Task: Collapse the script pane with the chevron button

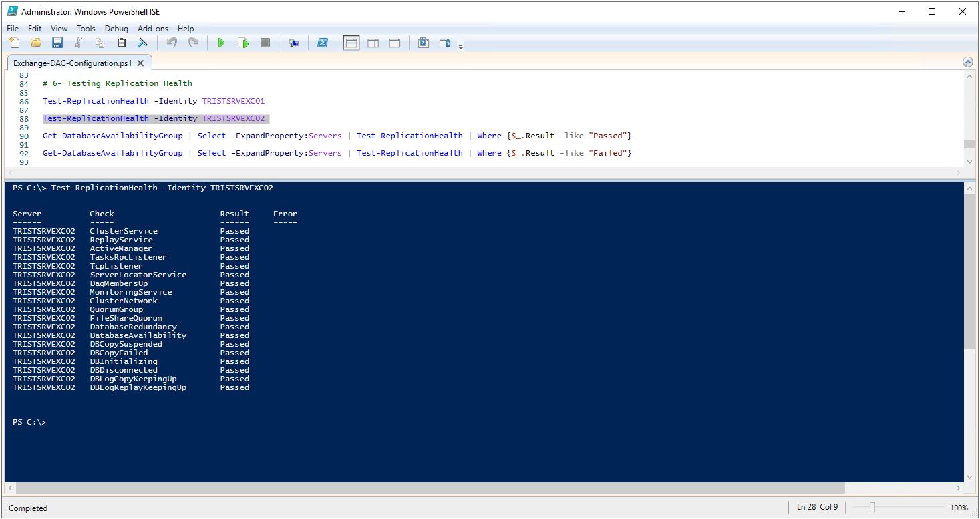Action: click(x=968, y=62)
